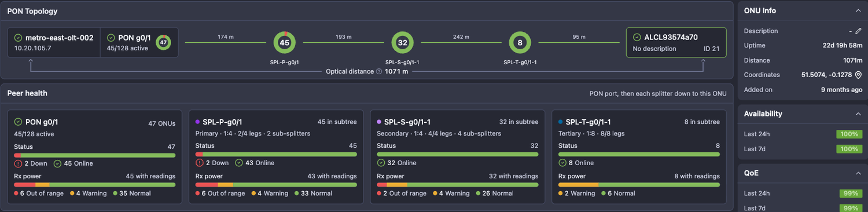The height and width of the screenshot is (212, 868).
Task: Click the 47 ONU donut beside PON g0/1
Action: click(x=164, y=42)
